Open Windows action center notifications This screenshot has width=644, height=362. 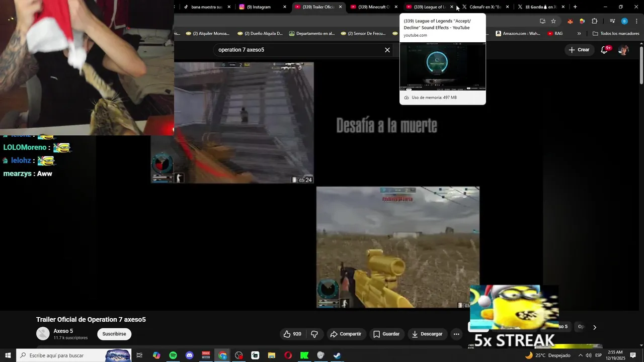tap(633, 355)
